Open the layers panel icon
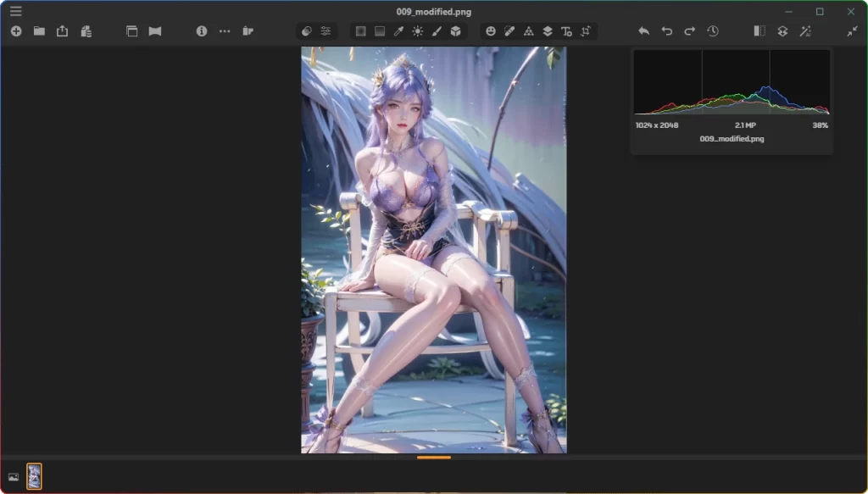 point(546,31)
